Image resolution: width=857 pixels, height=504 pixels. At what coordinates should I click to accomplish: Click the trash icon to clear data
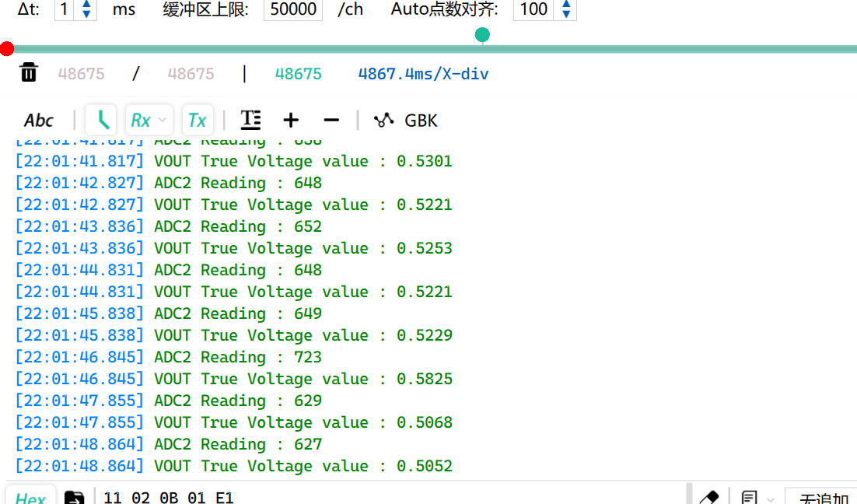coord(29,73)
